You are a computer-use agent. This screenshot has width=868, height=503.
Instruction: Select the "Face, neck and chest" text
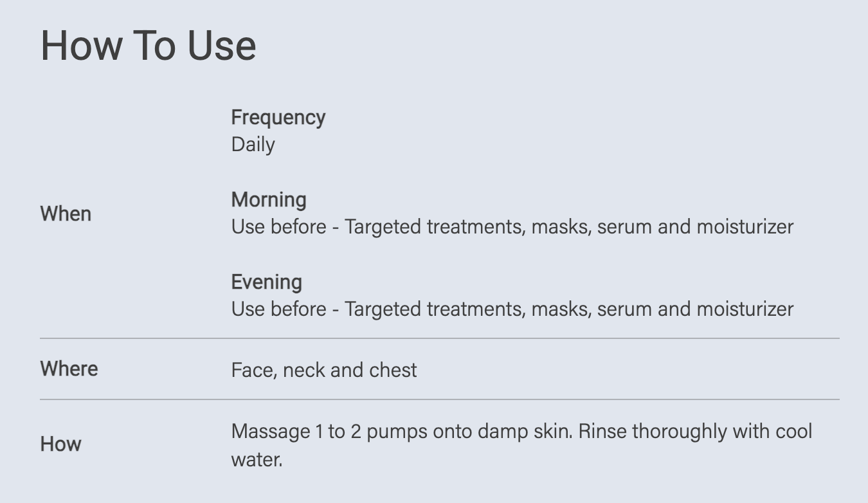[324, 370]
